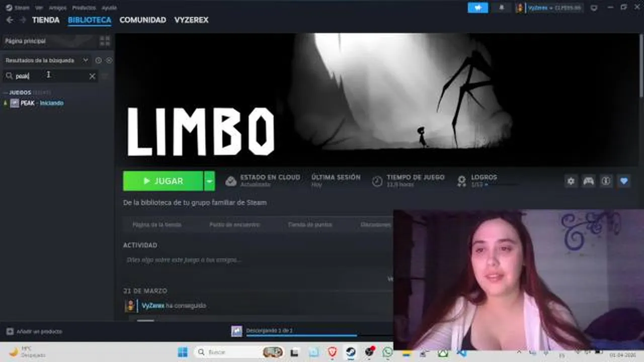Switch to the TIENDA tab
This screenshot has width=644, height=362.
(x=46, y=20)
